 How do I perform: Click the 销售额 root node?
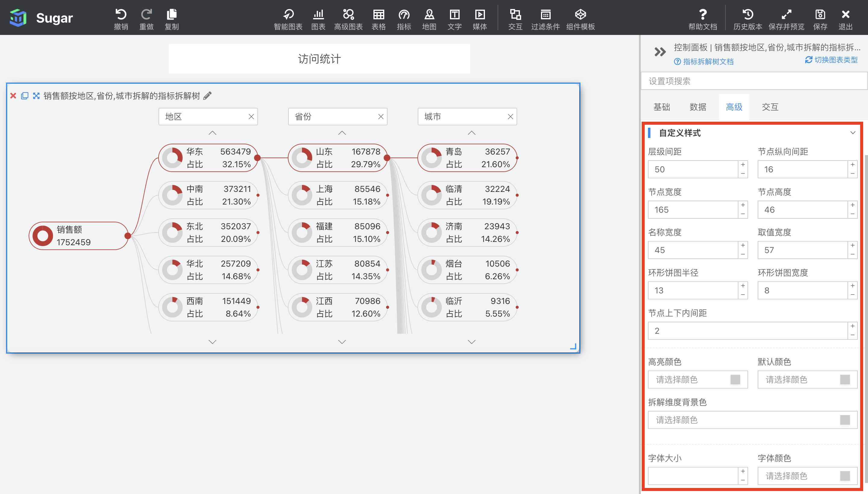pyautogui.click(x=79, y=236)
